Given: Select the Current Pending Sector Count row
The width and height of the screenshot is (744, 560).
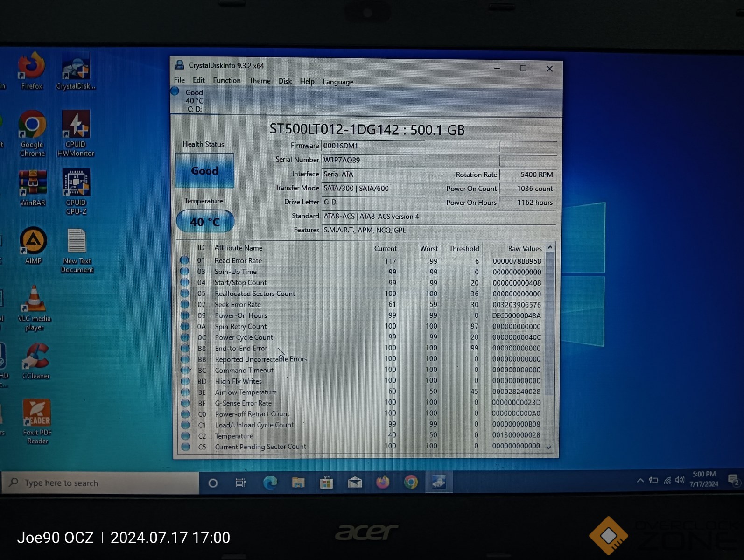Looking at the screenshot, I should (361, 447).
